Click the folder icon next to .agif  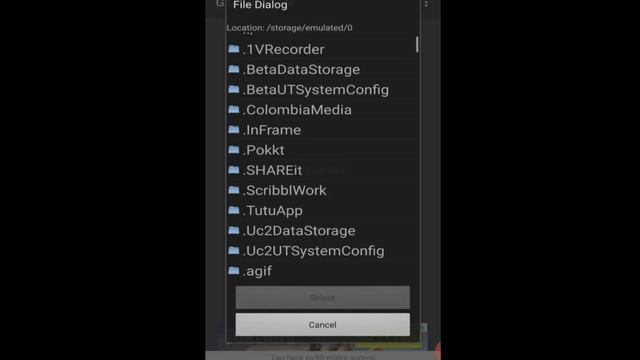coord(234,271)
